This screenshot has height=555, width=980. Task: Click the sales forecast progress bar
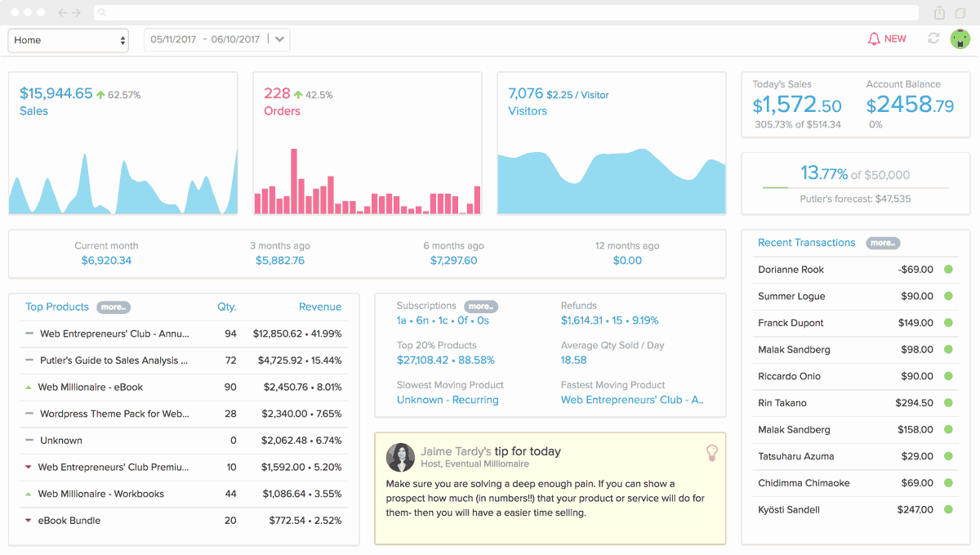855,188
